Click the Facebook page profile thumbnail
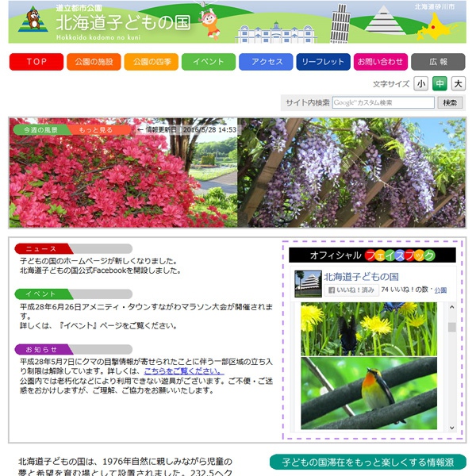 click(308, 283)
